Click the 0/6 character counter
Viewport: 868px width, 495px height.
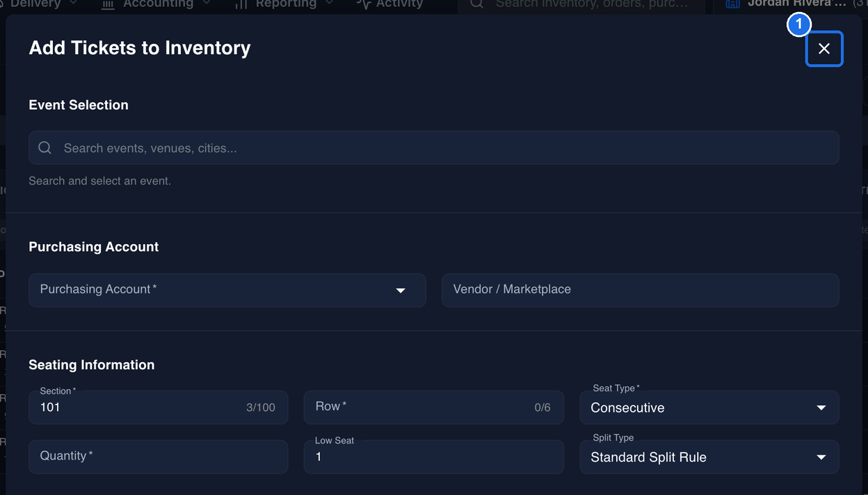click(542, 407)
